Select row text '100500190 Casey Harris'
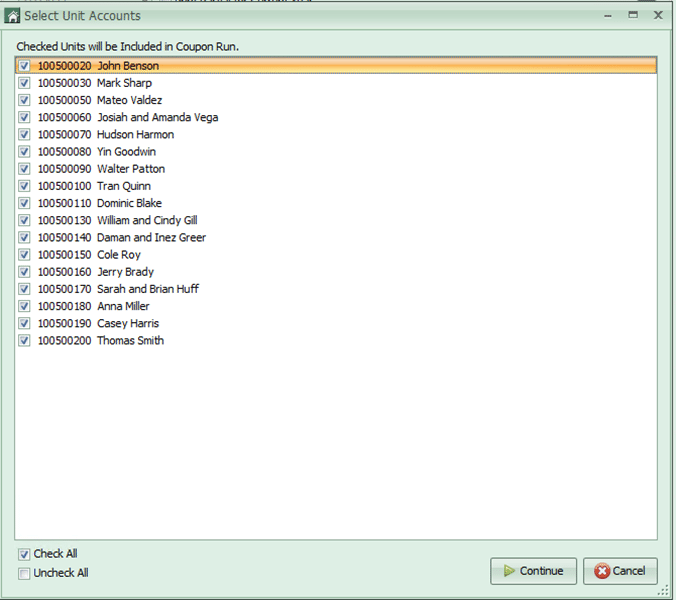This screenshot has height=600, width=676. (x=98, y=323)
